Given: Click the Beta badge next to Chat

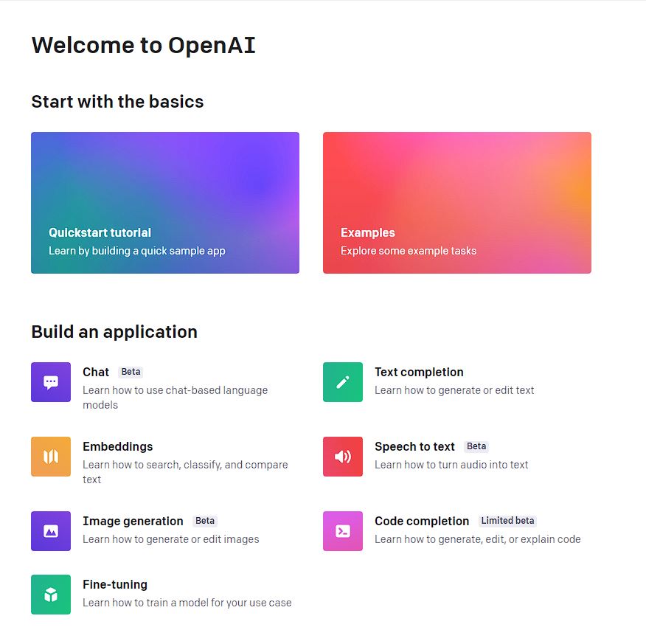Looking at the screenshot, I should point(131,372).
